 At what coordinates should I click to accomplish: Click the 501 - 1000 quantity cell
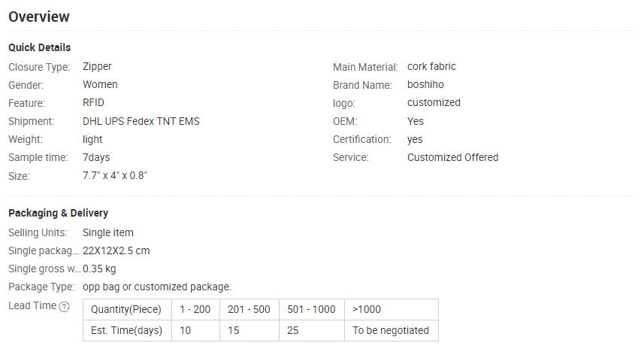click(x=312, y=309)
